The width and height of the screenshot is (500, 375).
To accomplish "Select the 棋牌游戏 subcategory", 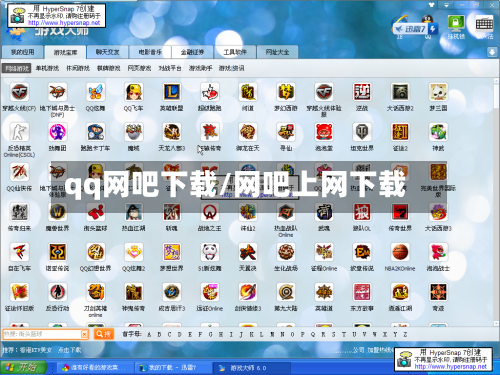I will click(108, 68).
